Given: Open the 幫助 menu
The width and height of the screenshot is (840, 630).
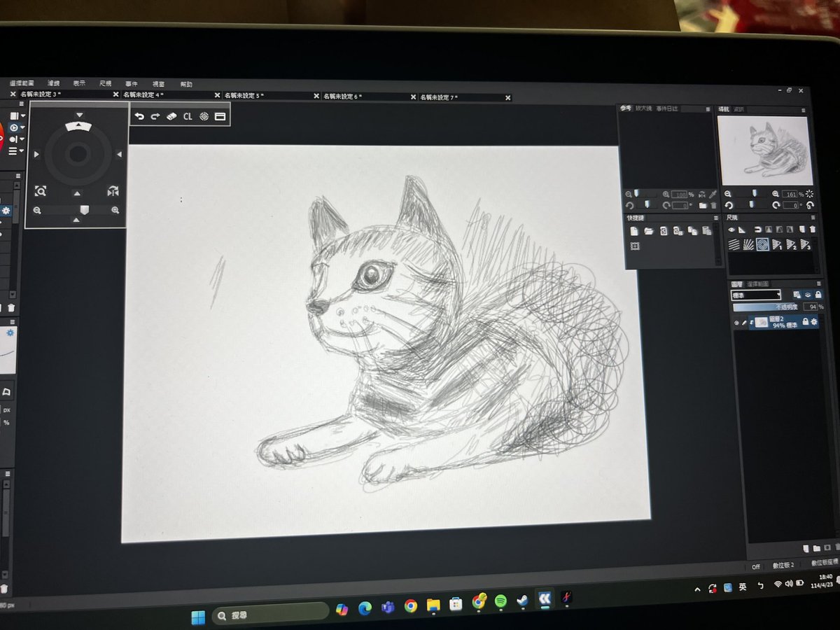Looking at the screenshot, I should coord(186,84).
